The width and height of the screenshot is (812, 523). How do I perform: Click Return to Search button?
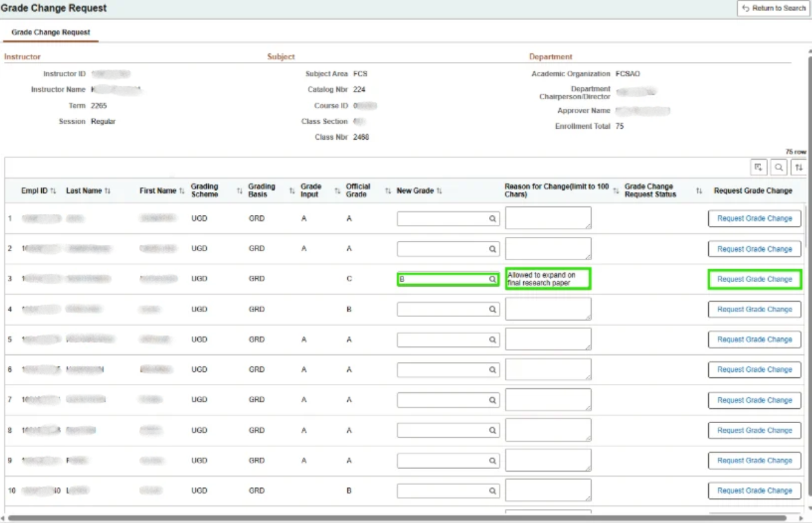pyautogui.click(x=773, y=8)
